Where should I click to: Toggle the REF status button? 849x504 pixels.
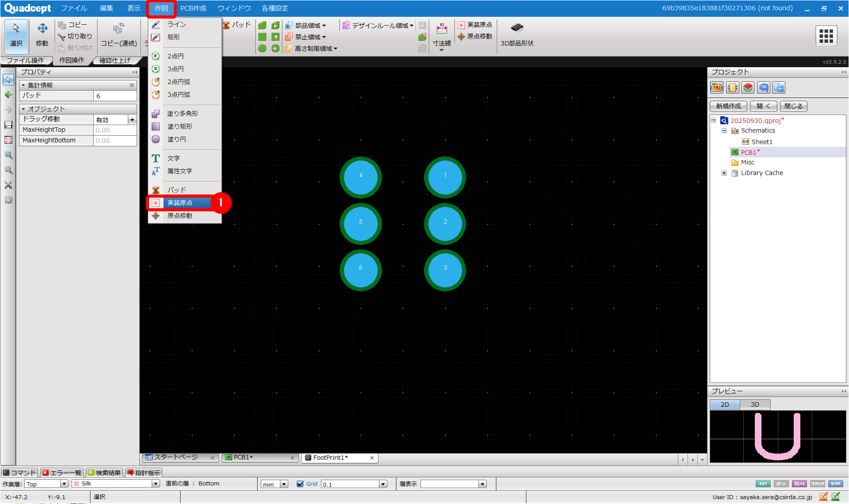click(763, 484)
